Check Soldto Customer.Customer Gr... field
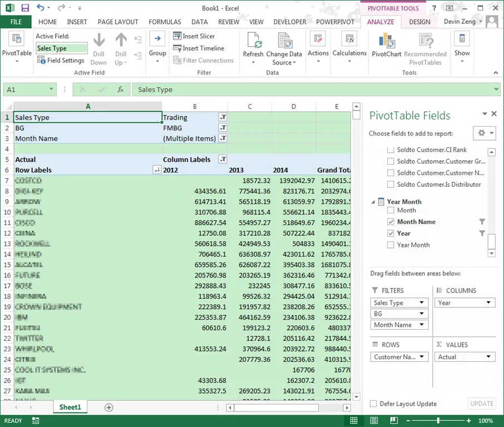 (391, 161)
